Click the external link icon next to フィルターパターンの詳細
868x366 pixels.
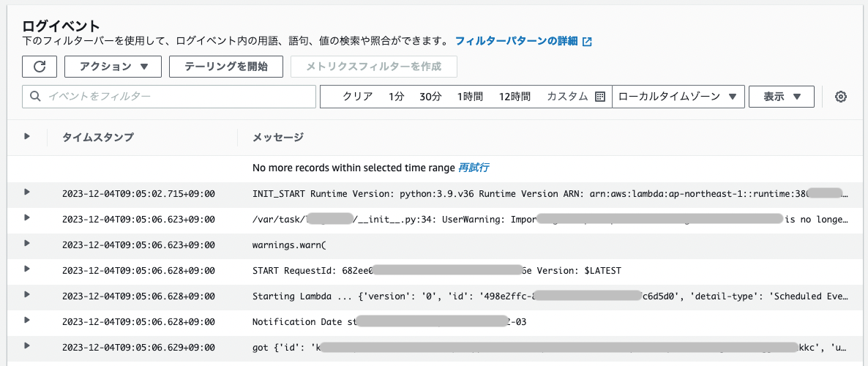tap(587, 42)
